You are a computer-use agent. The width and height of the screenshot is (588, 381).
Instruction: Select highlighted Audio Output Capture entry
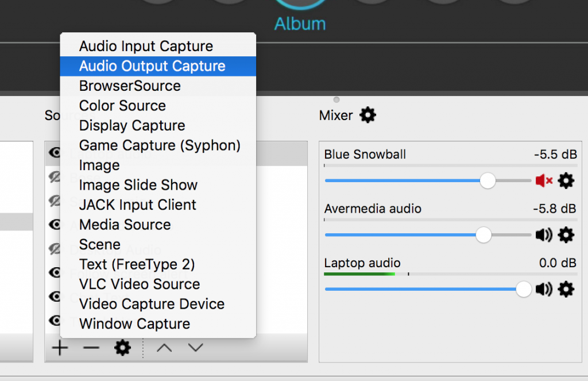click(x=158, y=66)
